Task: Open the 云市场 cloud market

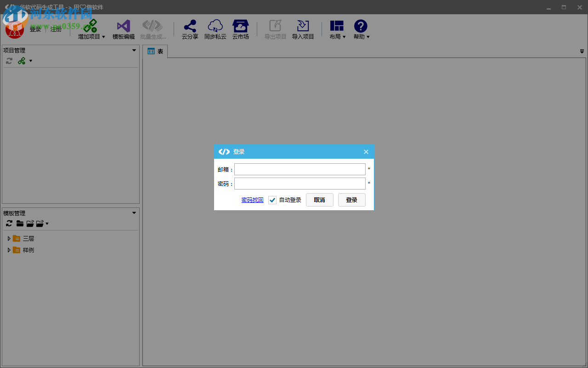Action: coord(240,26)
